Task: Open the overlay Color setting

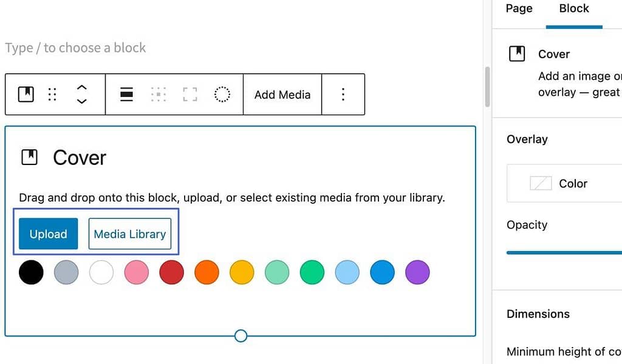Action: click(564, 183)
